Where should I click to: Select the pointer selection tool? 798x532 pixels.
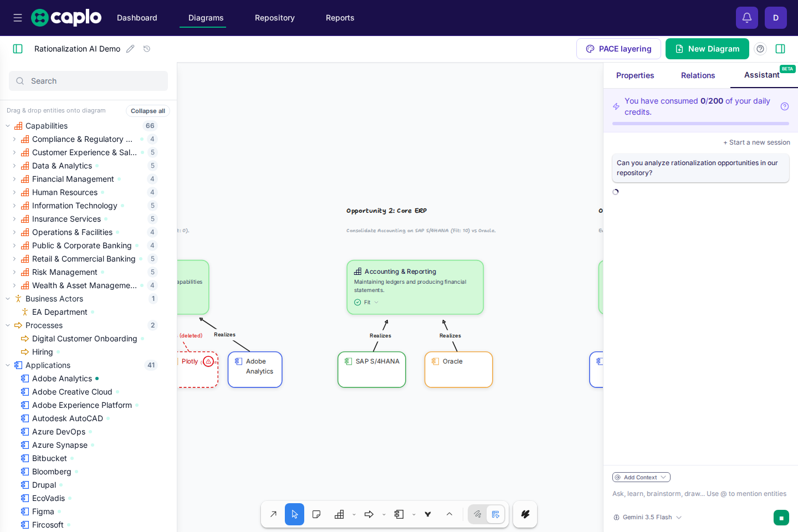click(x=294, y=514)
